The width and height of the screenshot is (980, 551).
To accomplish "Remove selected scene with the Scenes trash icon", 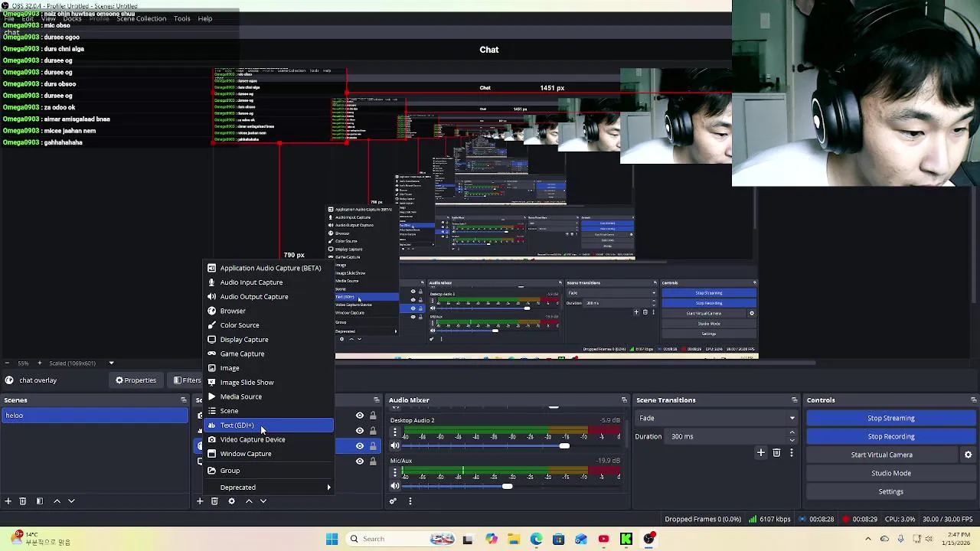I will point(23,501).
